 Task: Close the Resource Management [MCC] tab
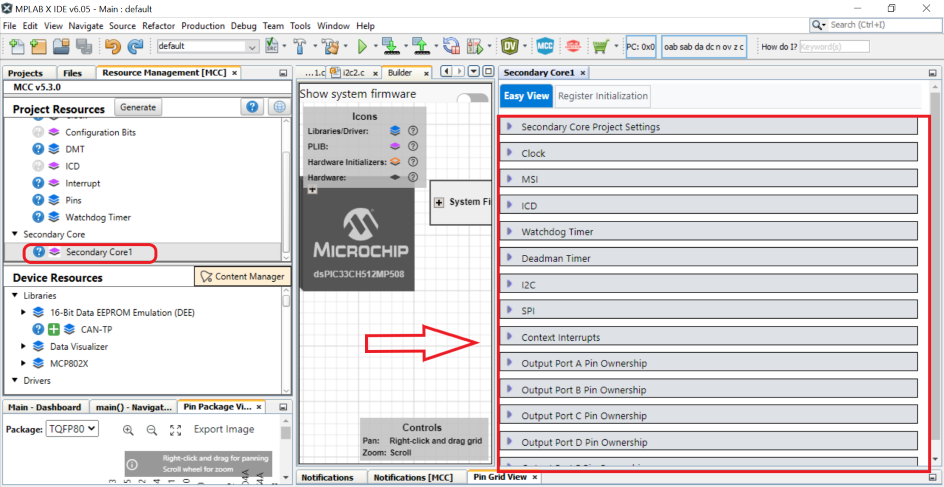point(234,73)
